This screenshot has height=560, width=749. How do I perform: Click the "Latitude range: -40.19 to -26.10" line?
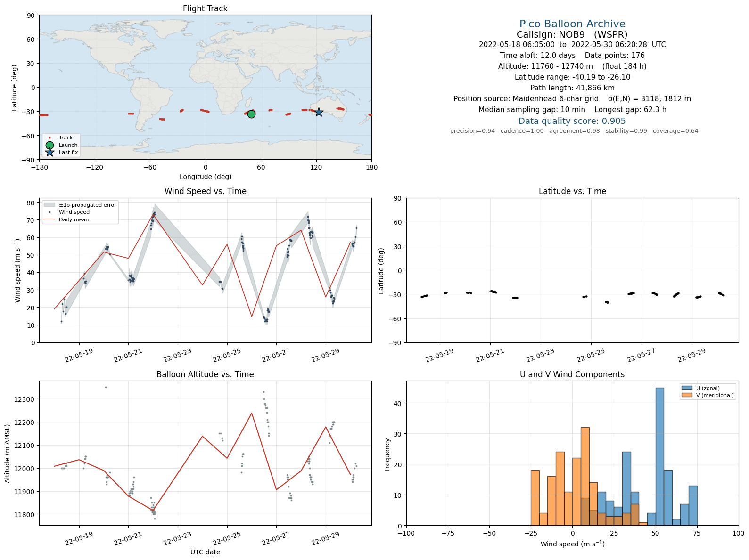point(572,77)
